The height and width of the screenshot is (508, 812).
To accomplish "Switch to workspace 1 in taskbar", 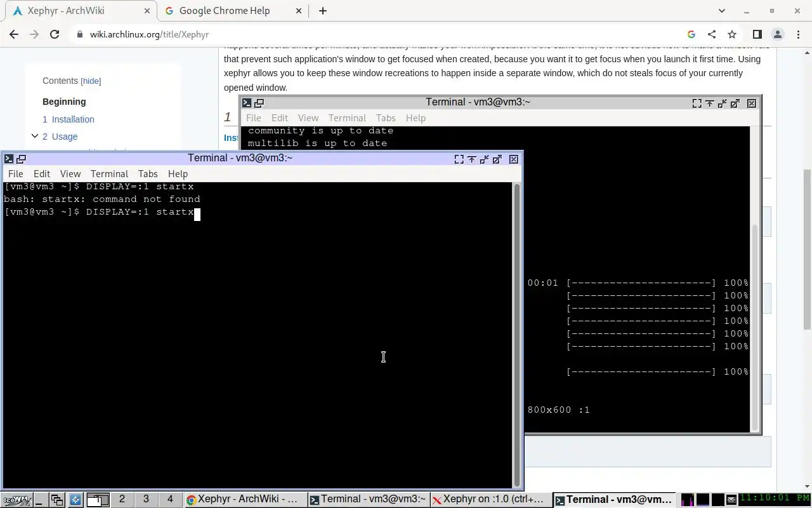I will [x=98, y=500].
